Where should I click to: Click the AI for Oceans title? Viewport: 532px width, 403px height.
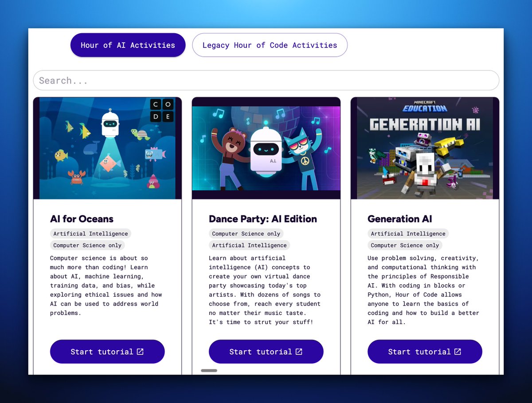tap(82, 219)
